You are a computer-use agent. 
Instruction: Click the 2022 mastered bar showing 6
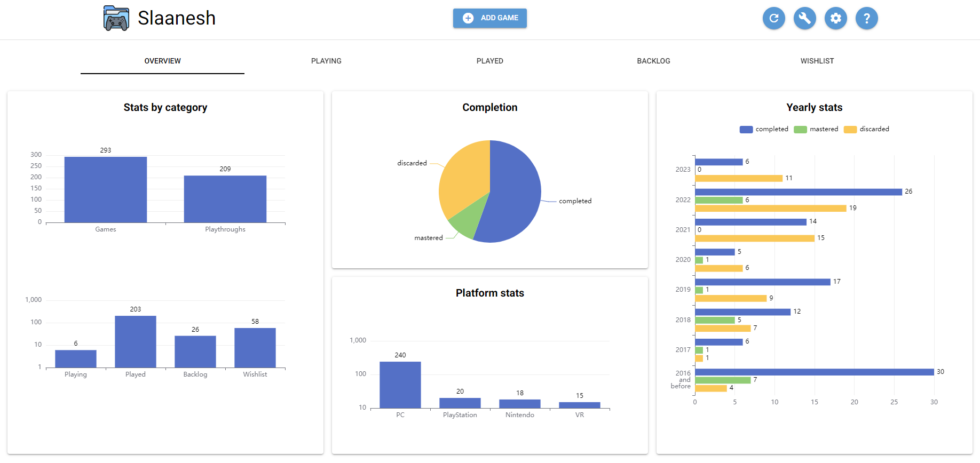point(719,200)
